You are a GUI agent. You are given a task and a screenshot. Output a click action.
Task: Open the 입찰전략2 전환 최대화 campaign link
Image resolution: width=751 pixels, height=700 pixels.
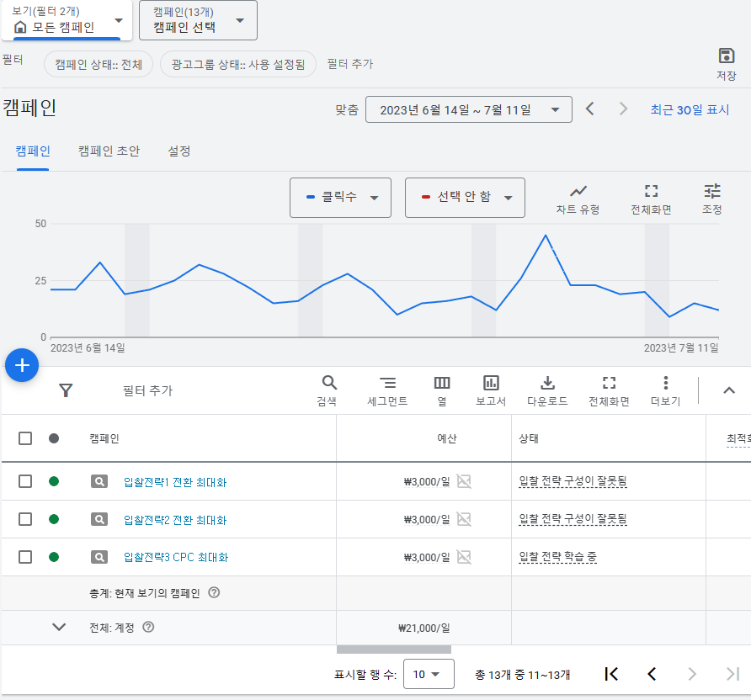pyautogui.click(x=175, y=520)
